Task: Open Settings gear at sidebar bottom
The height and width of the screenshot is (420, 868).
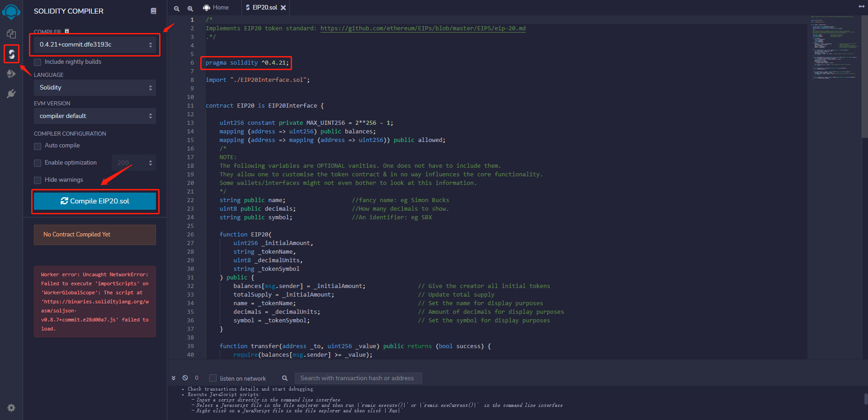Action: coord(11,408)
